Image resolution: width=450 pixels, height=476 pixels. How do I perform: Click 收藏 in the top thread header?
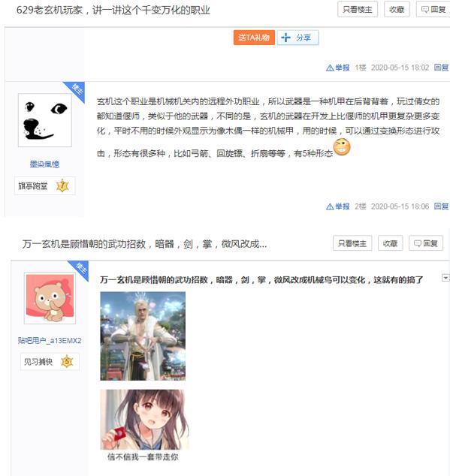(397, 10)
